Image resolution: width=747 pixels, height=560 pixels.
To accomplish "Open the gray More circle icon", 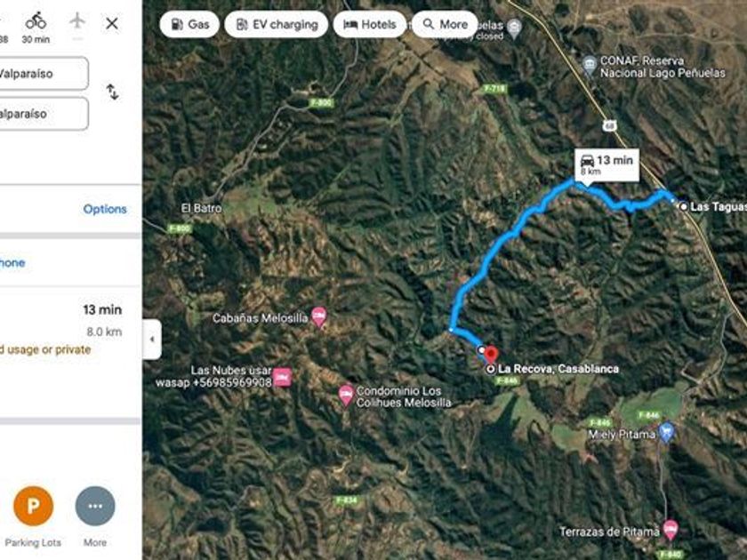I will (x=95, y=506).
